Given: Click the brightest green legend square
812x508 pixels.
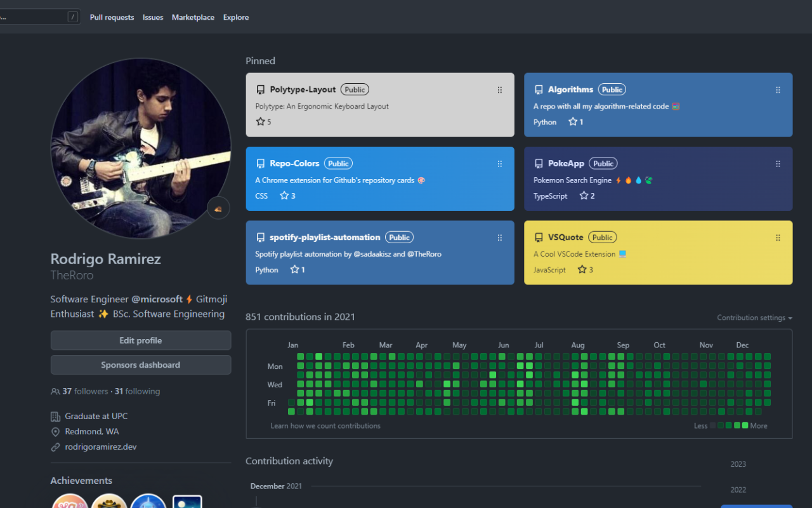Looking at the screenshot, I should click(x=745, y=425).
